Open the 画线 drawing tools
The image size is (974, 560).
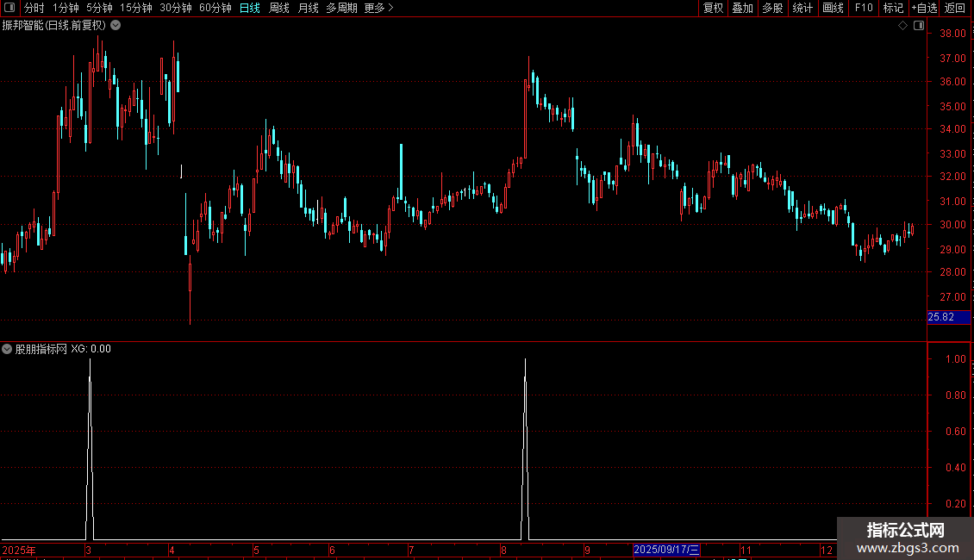tap(833, 8)
